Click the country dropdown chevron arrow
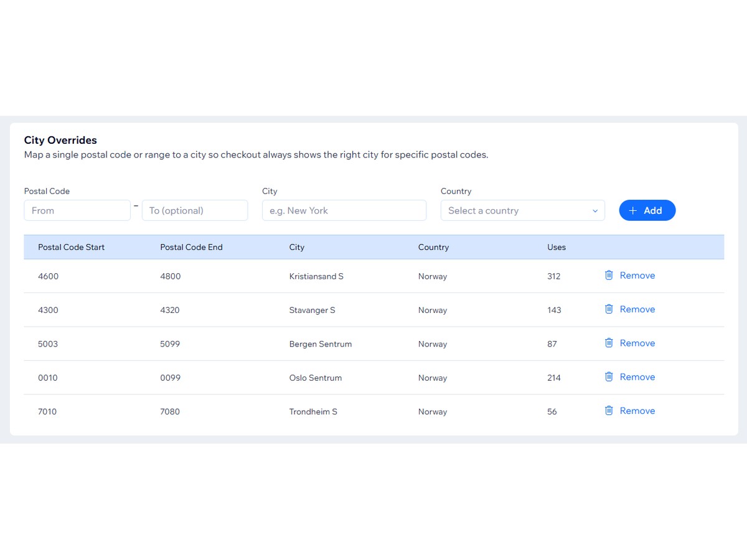Viewport: 747px width, 560px height. [x=594, y=211]
